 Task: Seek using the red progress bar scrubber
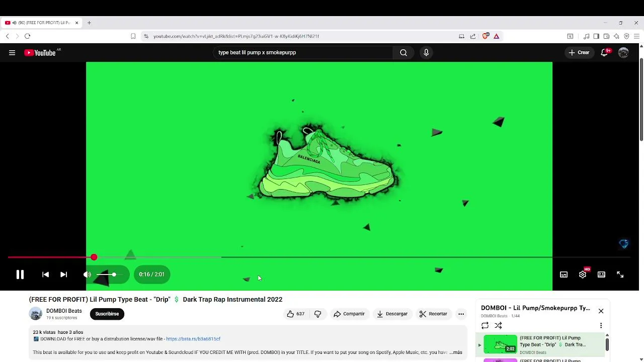click(x=94, y=257)
